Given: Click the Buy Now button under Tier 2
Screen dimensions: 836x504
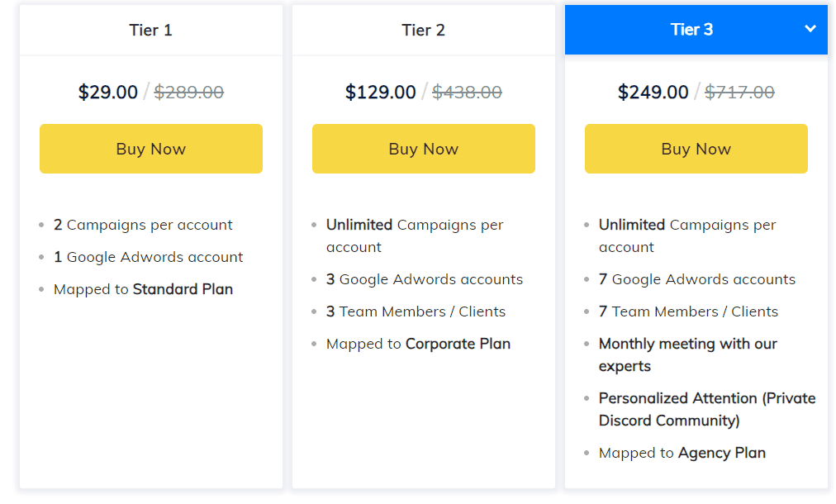Looking at the screenshot, I should tap(423, 149).
